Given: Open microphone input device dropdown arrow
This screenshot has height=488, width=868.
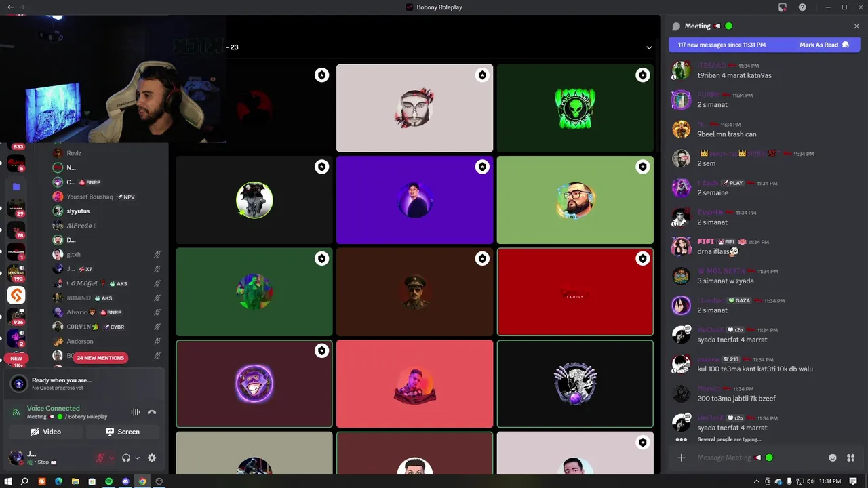Looking at the screenshot, I should pyautogui.click(x=111, y=458).
